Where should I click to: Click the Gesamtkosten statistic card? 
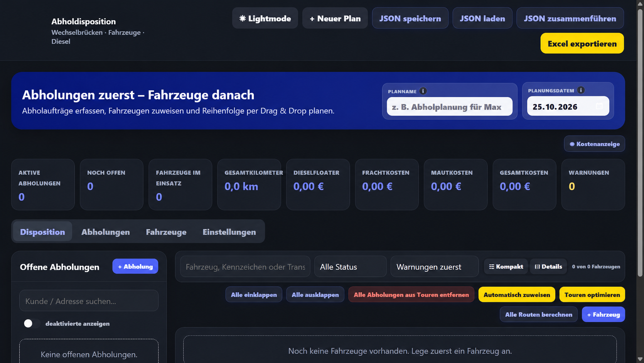[x=524, y=184]
